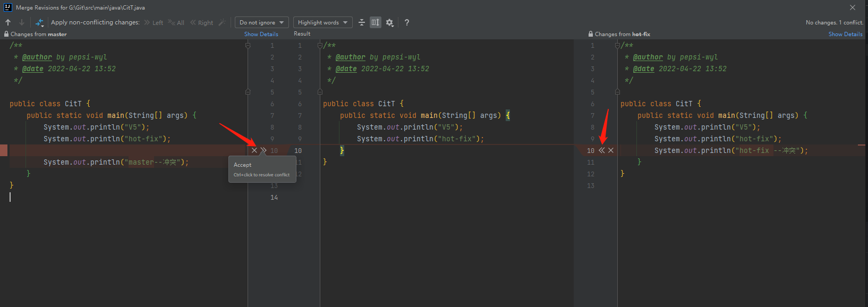868x307 pixels.
Task: Click lock icon beside 'Changes from hot-fix'
Action: pyautogui.click(x=591, y=34)
